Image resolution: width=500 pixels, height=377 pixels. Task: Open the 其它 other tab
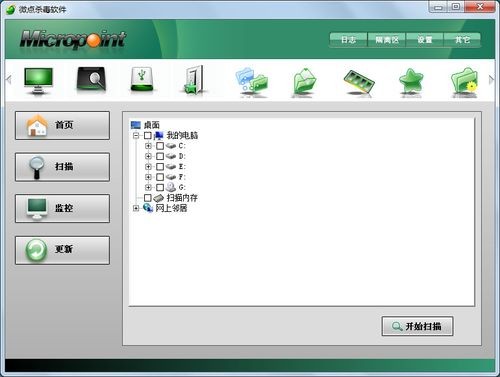462,40
